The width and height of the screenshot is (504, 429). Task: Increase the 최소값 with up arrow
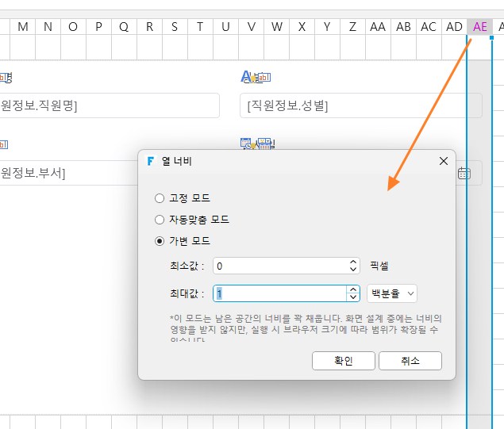tap(353, 262)
